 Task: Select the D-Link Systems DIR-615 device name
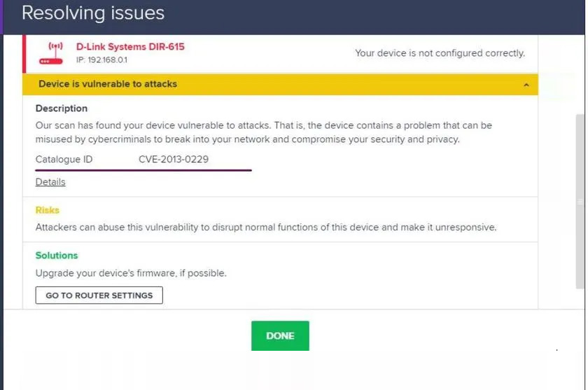tap(130, 47)
